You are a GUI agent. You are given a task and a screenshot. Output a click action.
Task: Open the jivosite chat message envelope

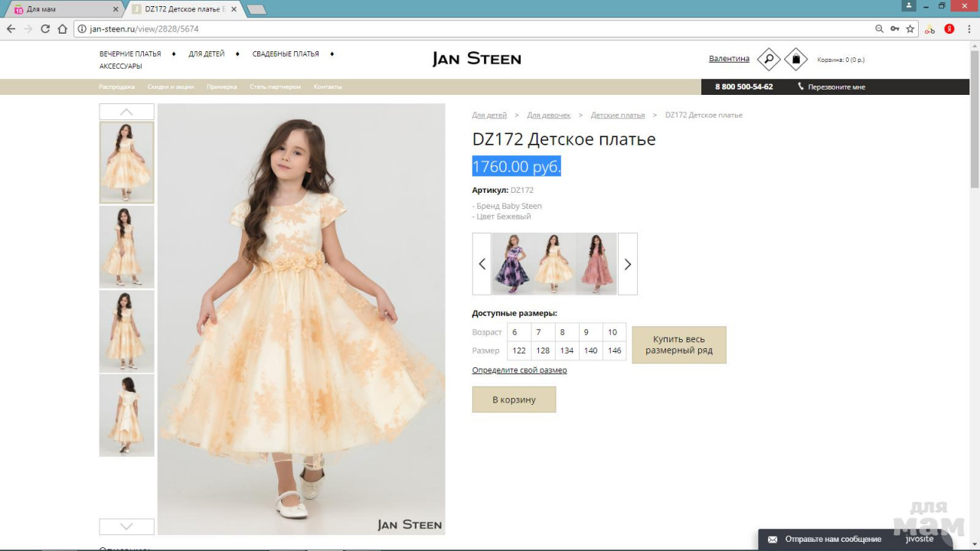773,540
